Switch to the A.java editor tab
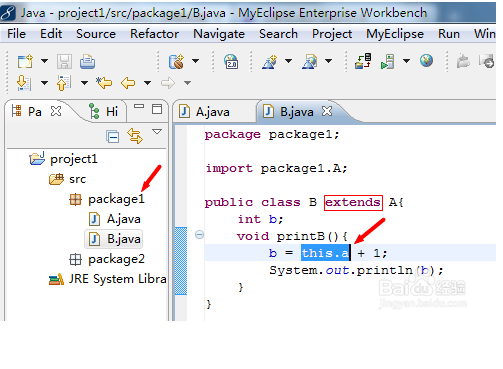This screenshot has height=369, width=503. pos(204,112)
